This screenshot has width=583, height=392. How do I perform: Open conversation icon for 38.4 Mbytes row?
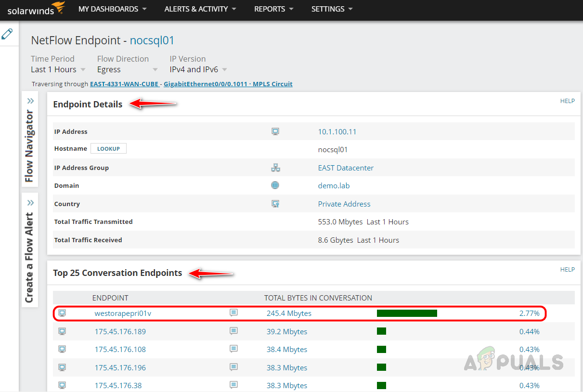pos(233,349)
